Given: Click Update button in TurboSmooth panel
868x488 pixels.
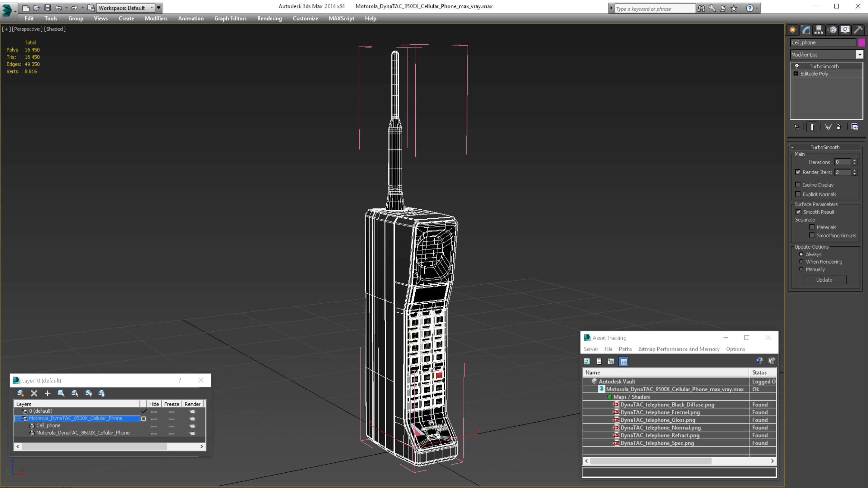Looking at the screenshot, I should tap(825, 280).
